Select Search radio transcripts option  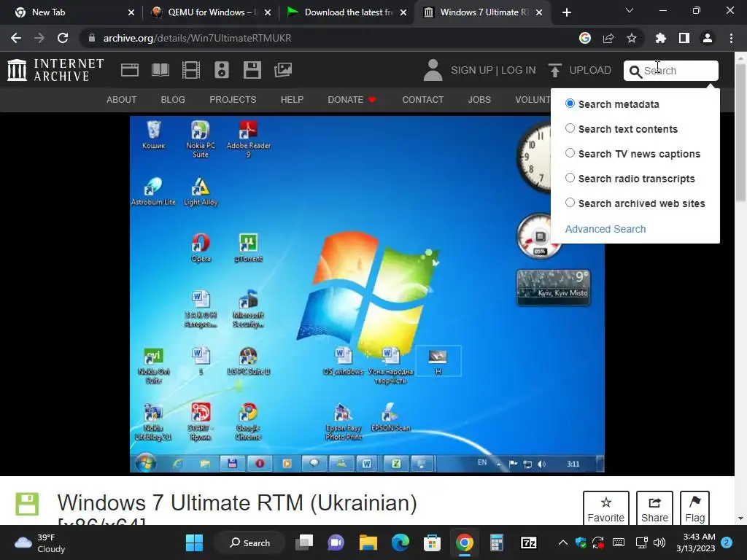tap(570, 178)
